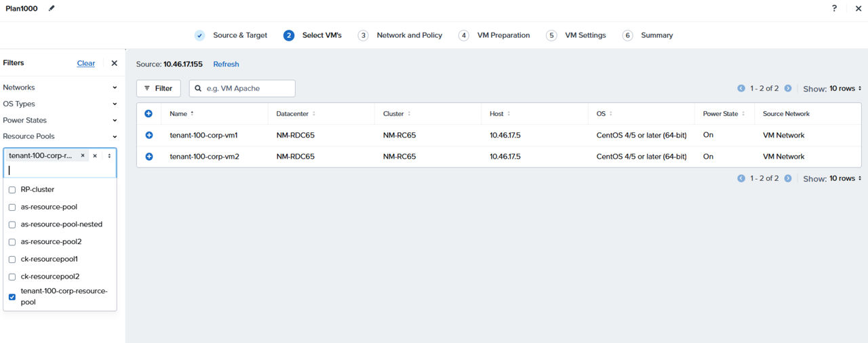Remove tenant-100-corp-r... tag from selection

[83, 156]
